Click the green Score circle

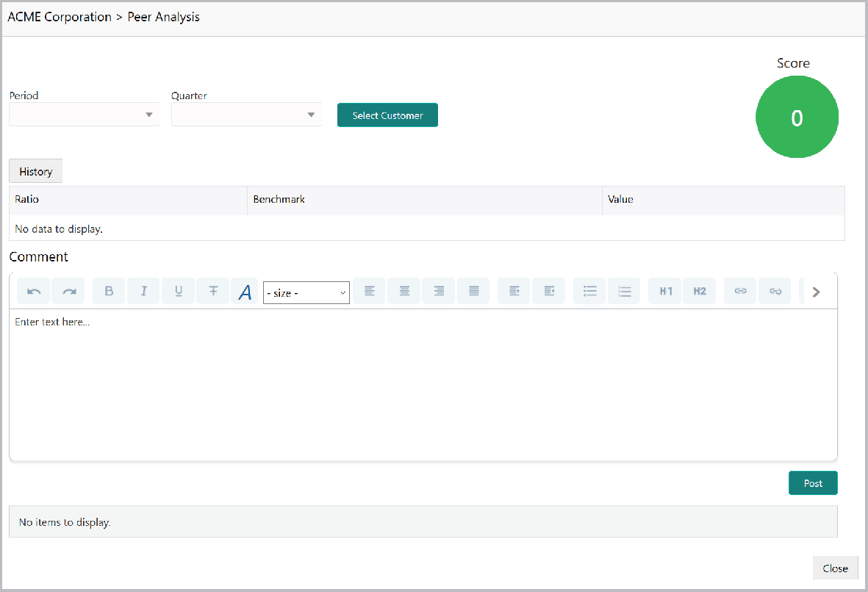click(x=797, y=118)
